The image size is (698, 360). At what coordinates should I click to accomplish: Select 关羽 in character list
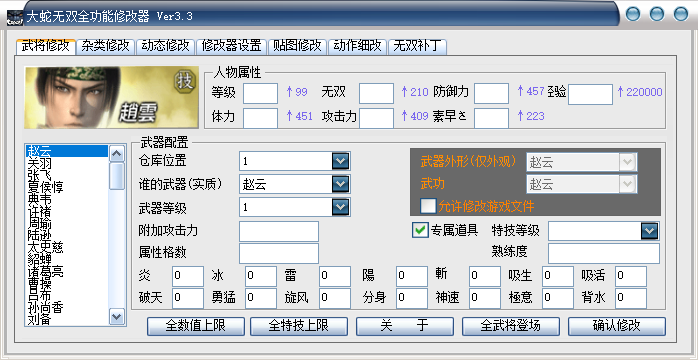(x=67, y=163)
